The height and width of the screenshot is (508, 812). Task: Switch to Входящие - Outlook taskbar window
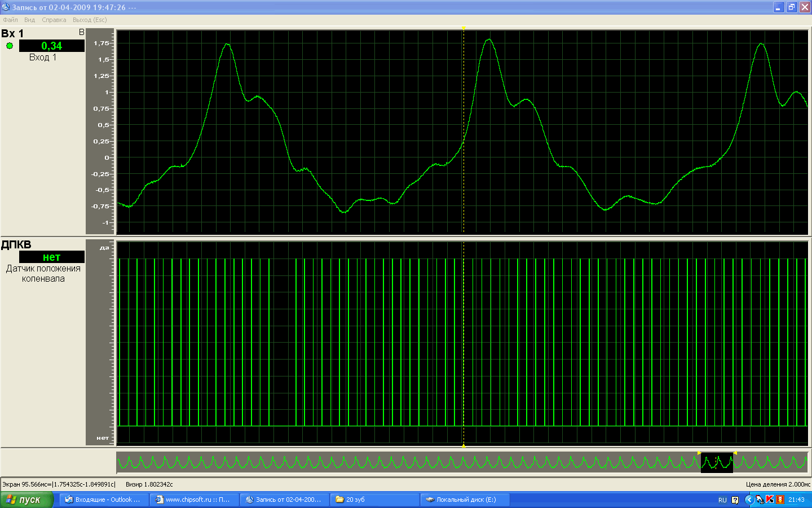pos(104,500)
